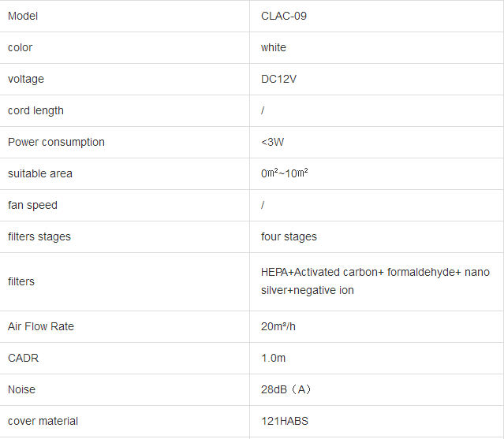Click the color row label
Viewport: 504px width, 439px height.
point(21,47)
